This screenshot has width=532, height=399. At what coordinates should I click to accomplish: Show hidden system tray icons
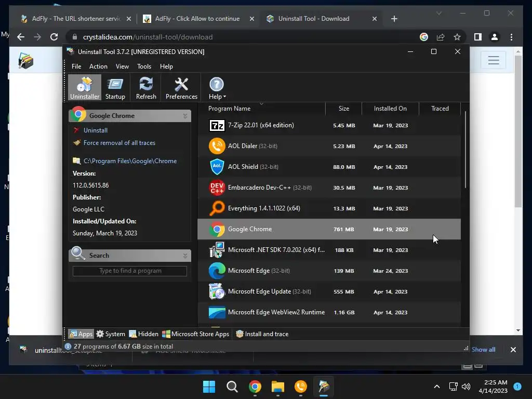tap(436, 387)
